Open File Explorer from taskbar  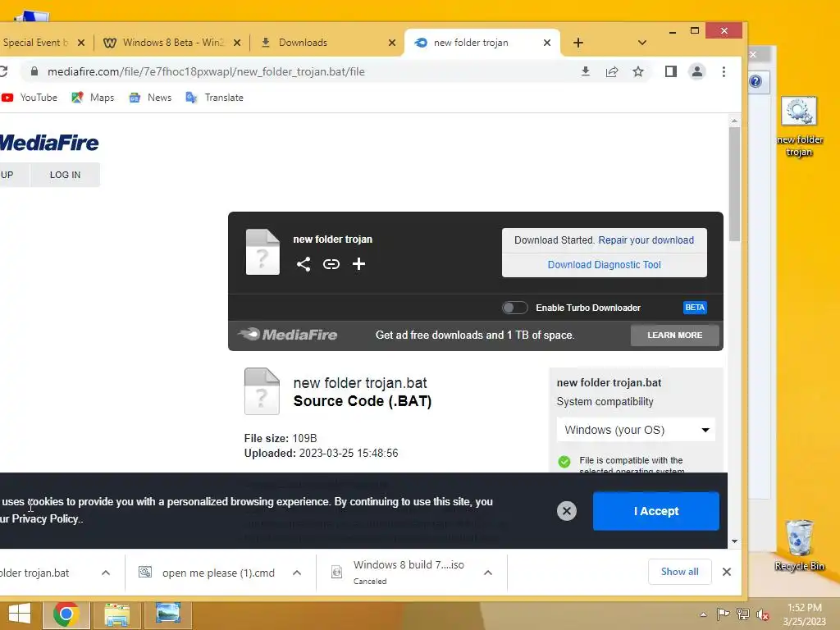point(116,614)
